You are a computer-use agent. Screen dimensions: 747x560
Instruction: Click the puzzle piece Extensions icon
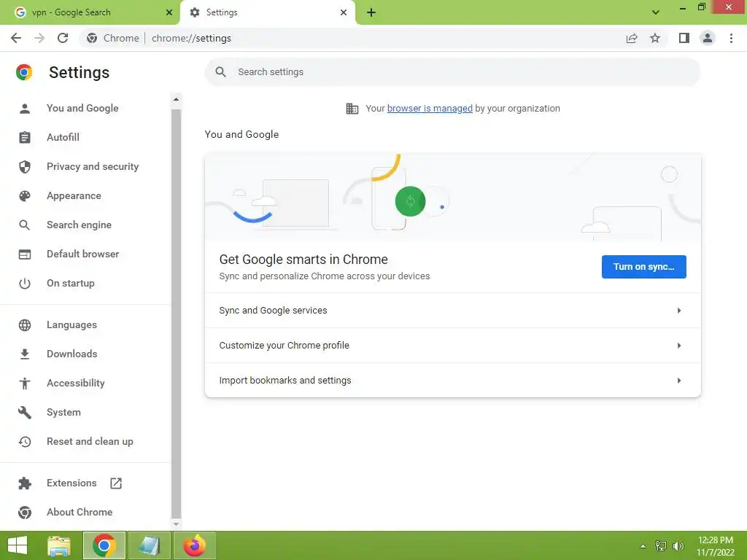(24, 483)
